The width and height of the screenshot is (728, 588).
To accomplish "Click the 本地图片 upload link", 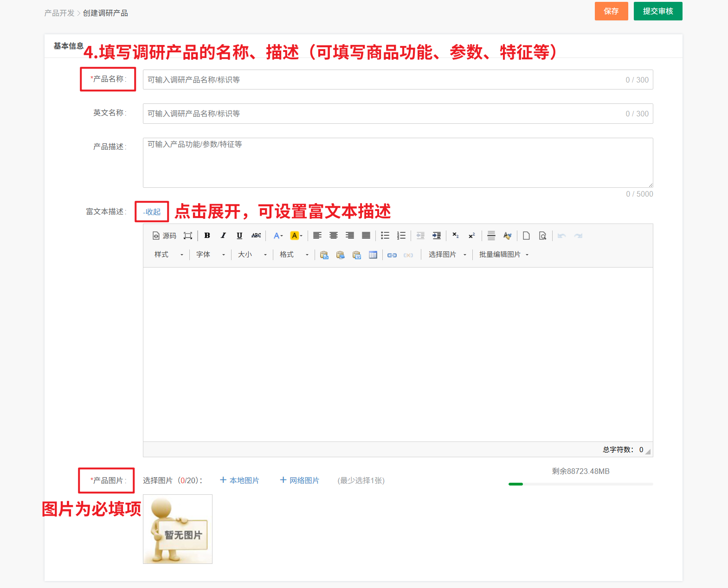I will 239,480.
